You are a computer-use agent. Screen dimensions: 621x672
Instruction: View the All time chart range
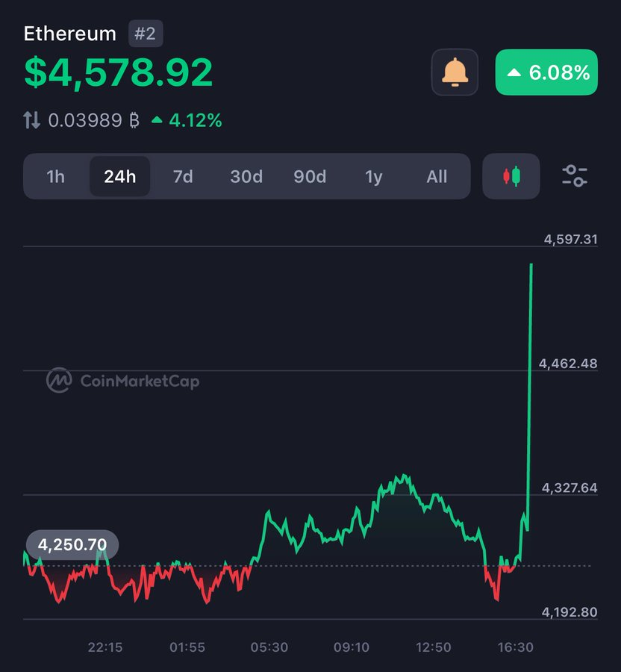pyautogui.click(x=437, y=176)
